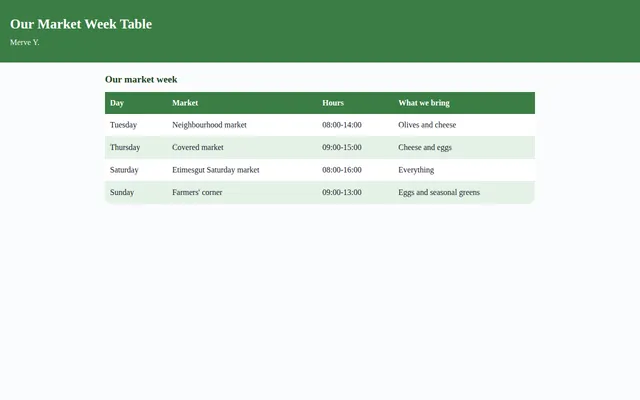Click the author name 'Merve Y.'

24,42
